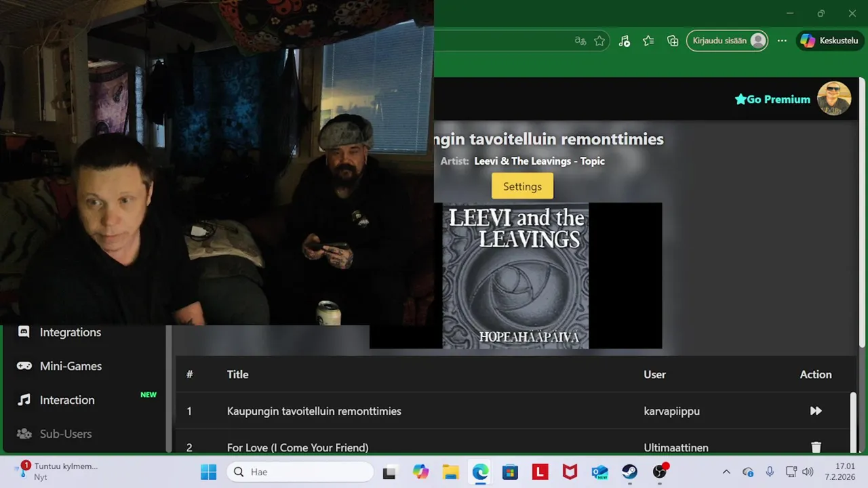Click the translate page icon in address bar
868x488 pixels.
click(580, 41)
